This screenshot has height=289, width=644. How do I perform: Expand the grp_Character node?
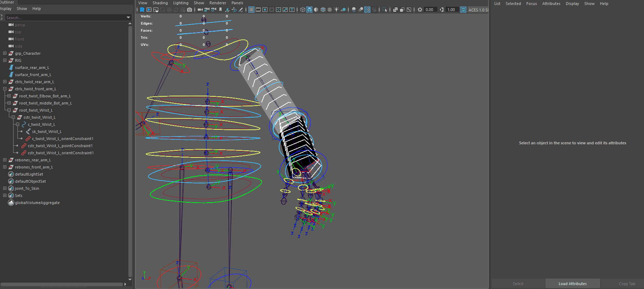pos(5,53)
